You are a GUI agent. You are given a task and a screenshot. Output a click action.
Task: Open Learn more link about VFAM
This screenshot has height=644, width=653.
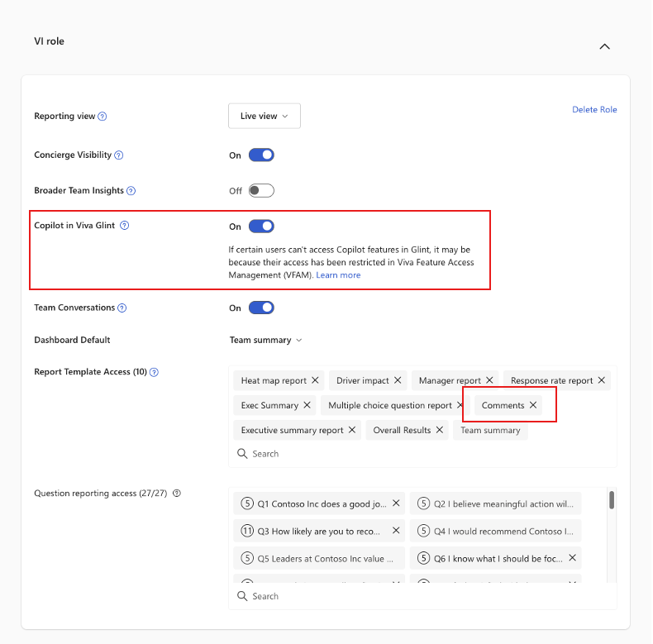tap(338, 275)
